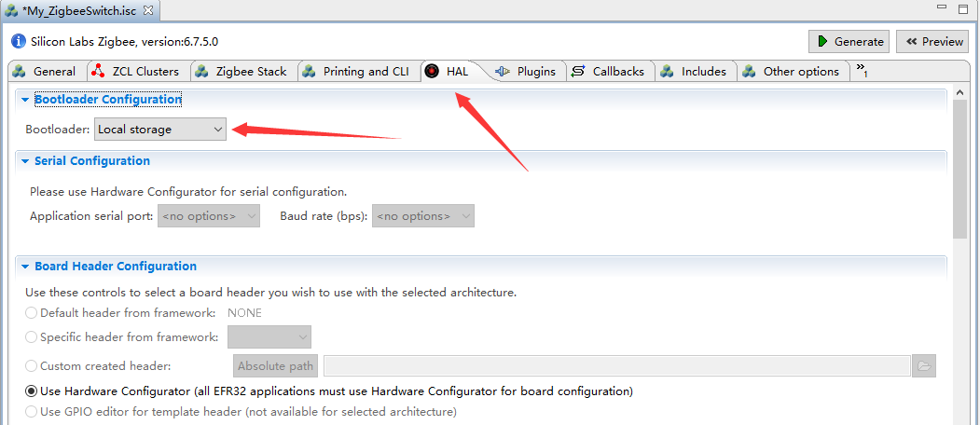Click the Zigbee Stack tab icon

(x=201, y=71)
